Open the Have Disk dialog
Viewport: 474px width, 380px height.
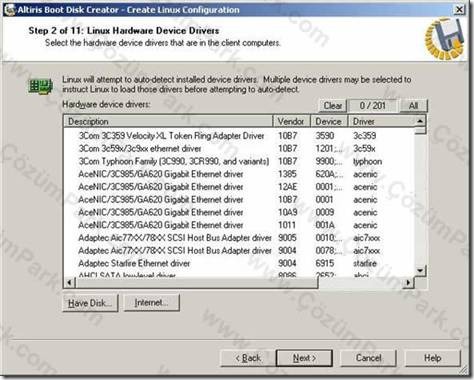coord(90,303)
